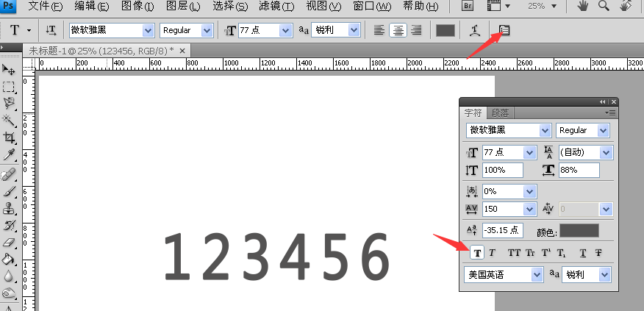Image resolution: width=644 pixels, height=311 pixels.
Task: Click the text color swatch in options bar
Action: point(446,30)
